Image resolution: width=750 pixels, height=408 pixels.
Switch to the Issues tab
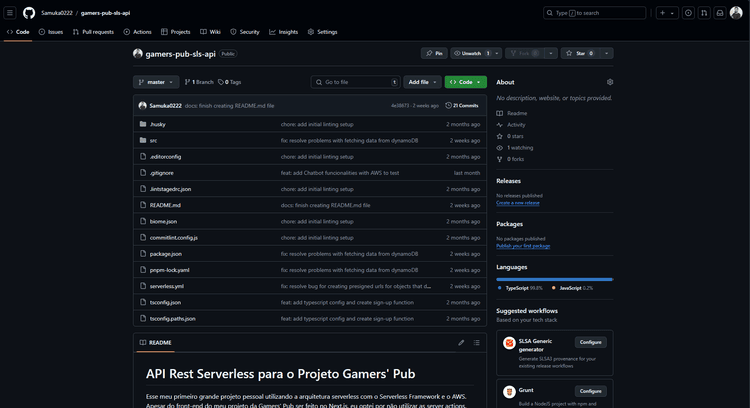pos(51,32)
